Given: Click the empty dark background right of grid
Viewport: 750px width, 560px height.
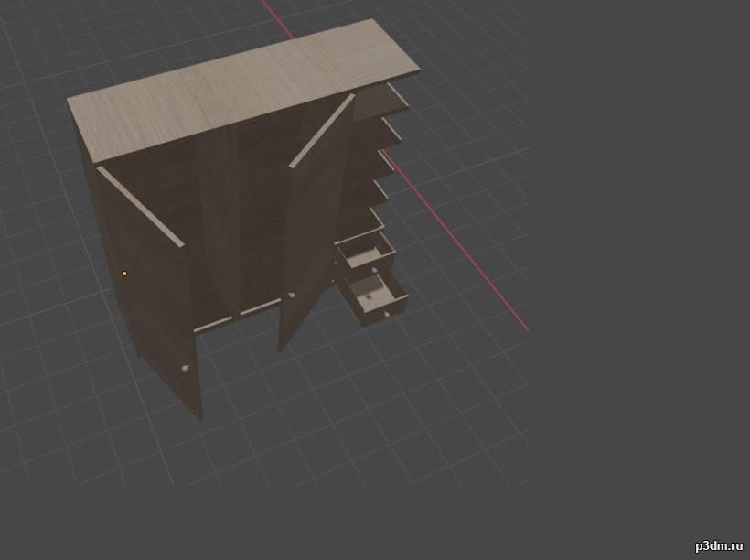Looking at the screenshot, I should click(x=640, y=275).
